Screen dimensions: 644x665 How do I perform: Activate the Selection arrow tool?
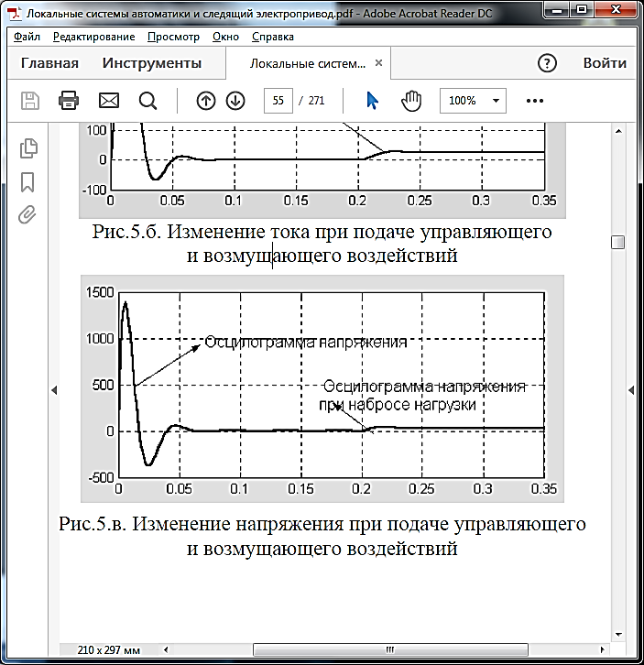[372, 101]
